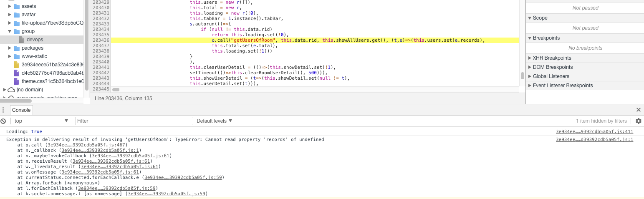Screen dimensions: 644x199
Task: Open currentStatus.connected.forEachCallback.e frame link
Action: point(183,177)
